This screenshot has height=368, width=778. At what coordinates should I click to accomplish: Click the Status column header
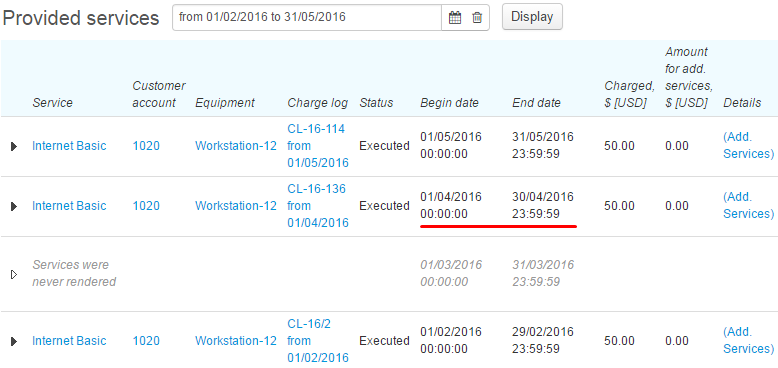[x=376, y=103]
